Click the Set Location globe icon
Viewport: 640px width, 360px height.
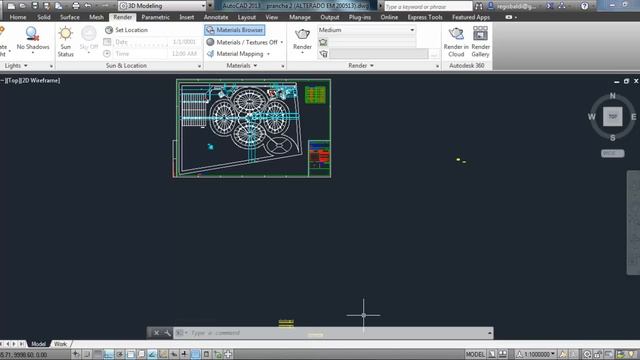(x=109, y=30)
